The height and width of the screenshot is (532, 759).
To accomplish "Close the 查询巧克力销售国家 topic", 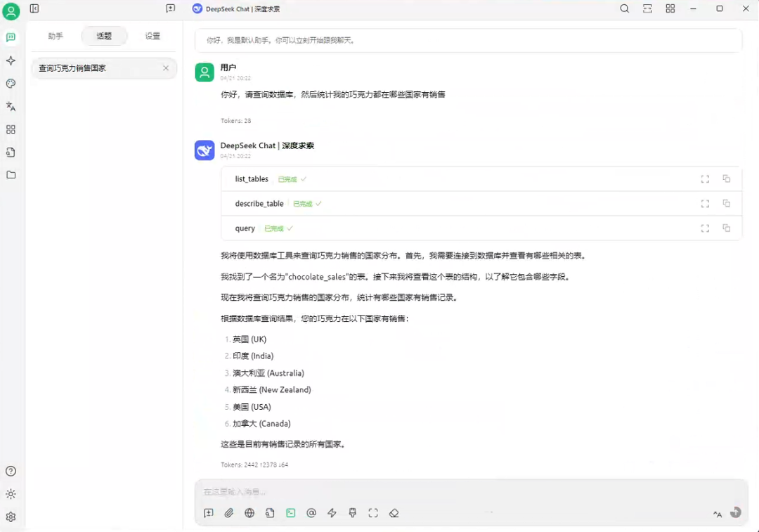I will coord(166,68).
